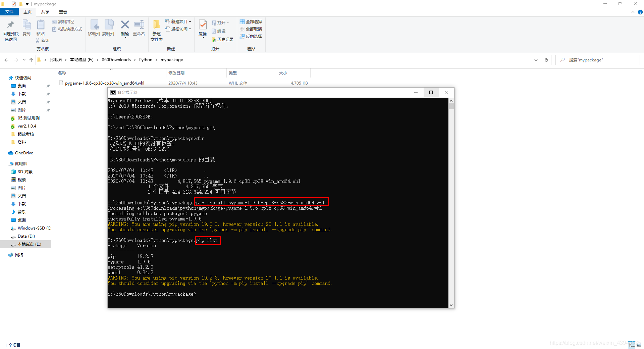Open Explorer help icon
644x349 pixels.
click(640, 12)
